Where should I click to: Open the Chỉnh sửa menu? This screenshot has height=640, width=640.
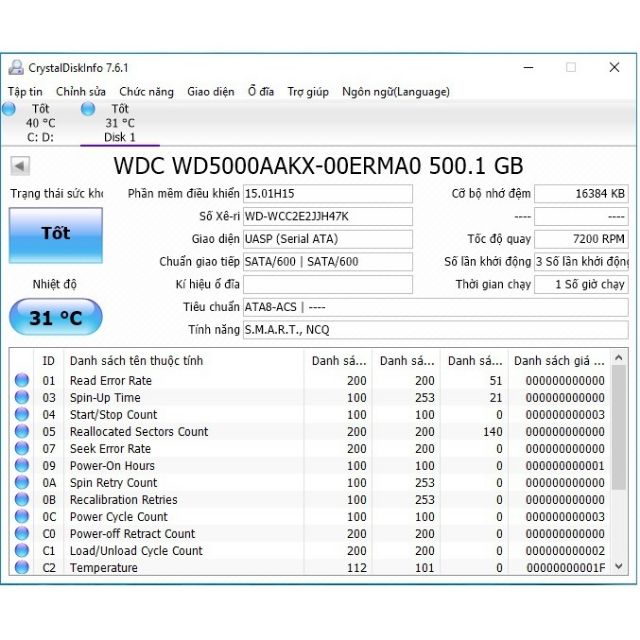(x=81, y=91)
